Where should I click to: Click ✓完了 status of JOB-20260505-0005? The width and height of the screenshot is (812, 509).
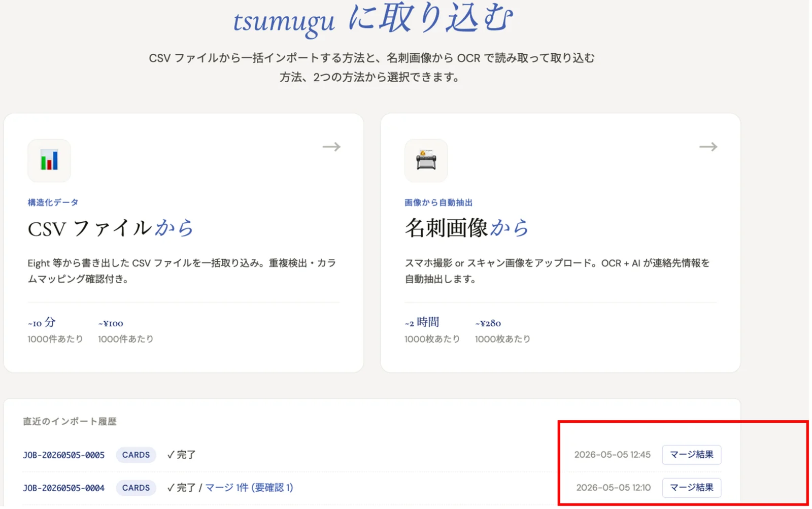[181, 455]
